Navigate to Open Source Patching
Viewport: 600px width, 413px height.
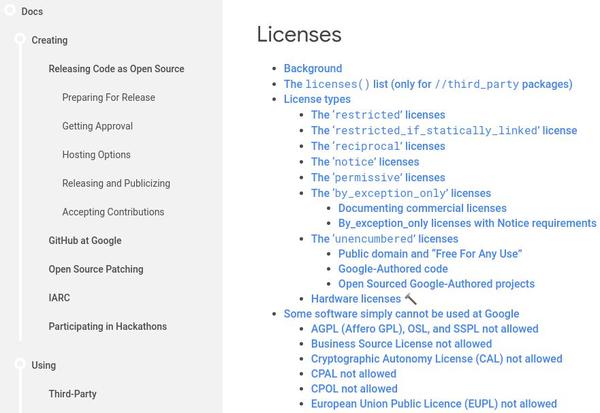click(x=96, y=269)
